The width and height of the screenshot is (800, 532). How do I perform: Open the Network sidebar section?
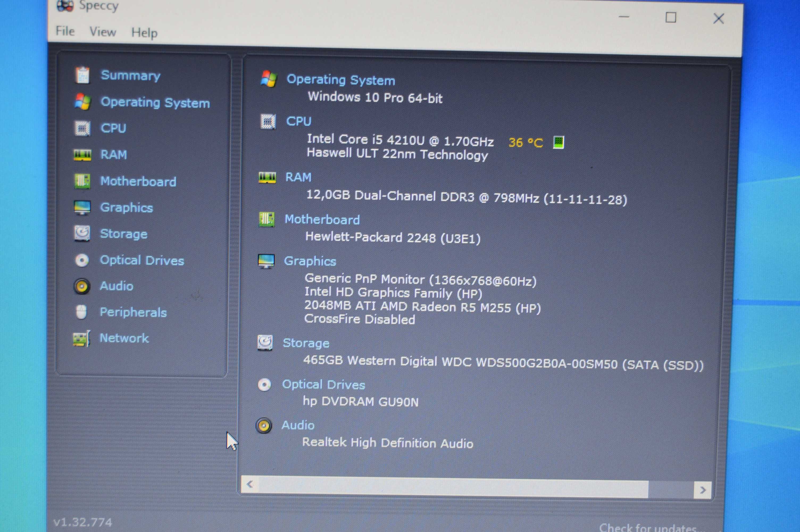tap(124, 338)
